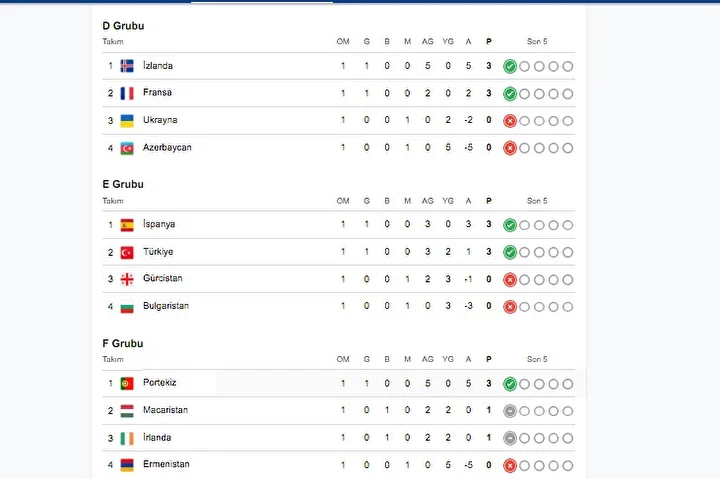
Task: Click the Spain flag beside İspanya
Action: click(127, 225)
